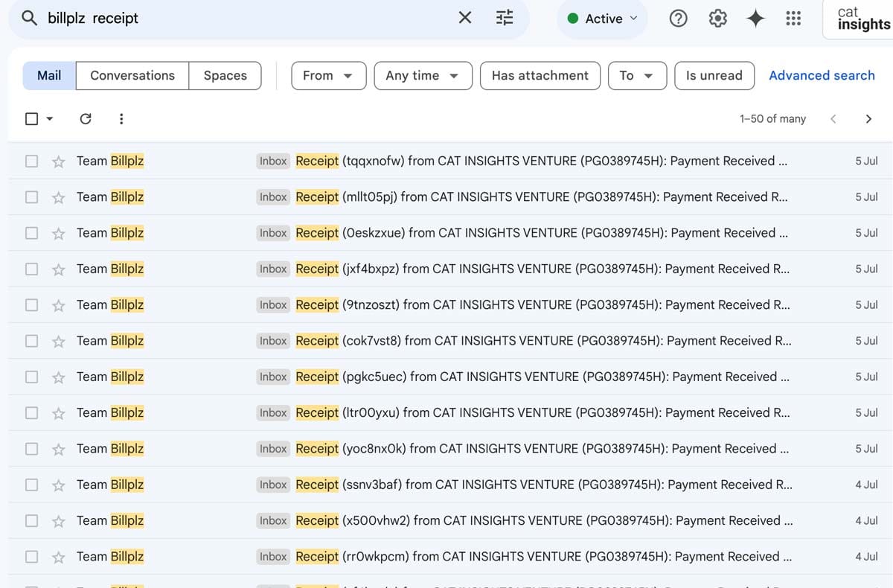This screenshot has height=588, width=893.
Task: Star the jxf4bxpz receipt email
Action: pyautogui.click(x=59, y=269)
